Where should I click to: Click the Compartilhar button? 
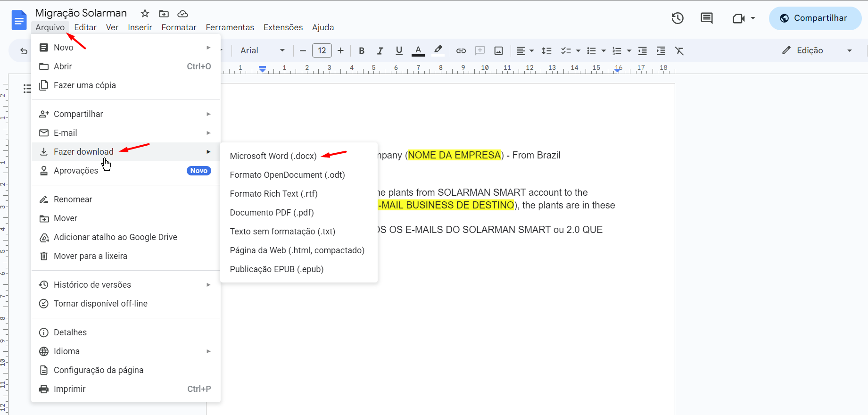pos(815,18)
